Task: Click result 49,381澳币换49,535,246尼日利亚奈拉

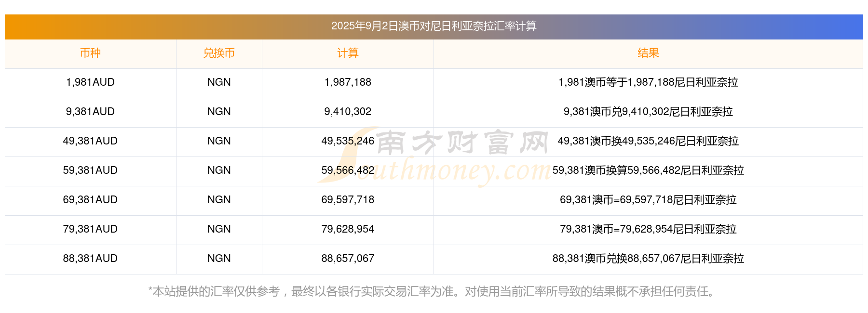Action: point(648,141)
